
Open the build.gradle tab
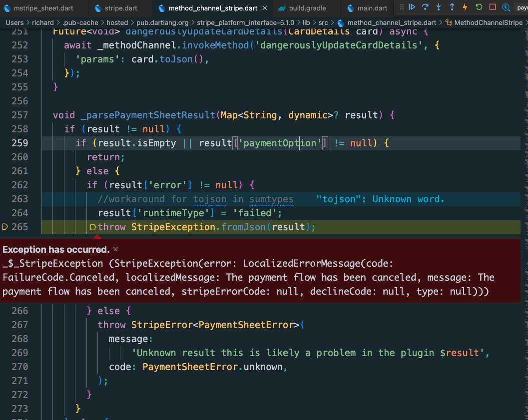click(x=306, y=8)
